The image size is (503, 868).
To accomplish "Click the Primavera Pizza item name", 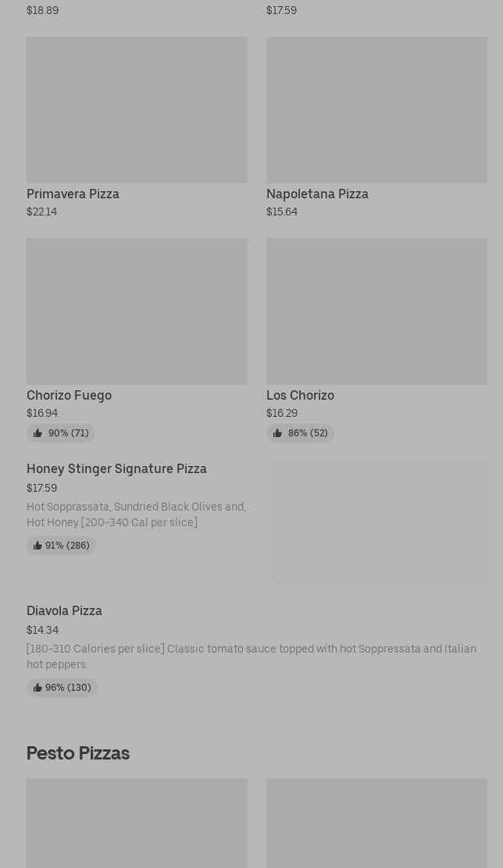I will point(73,194).
